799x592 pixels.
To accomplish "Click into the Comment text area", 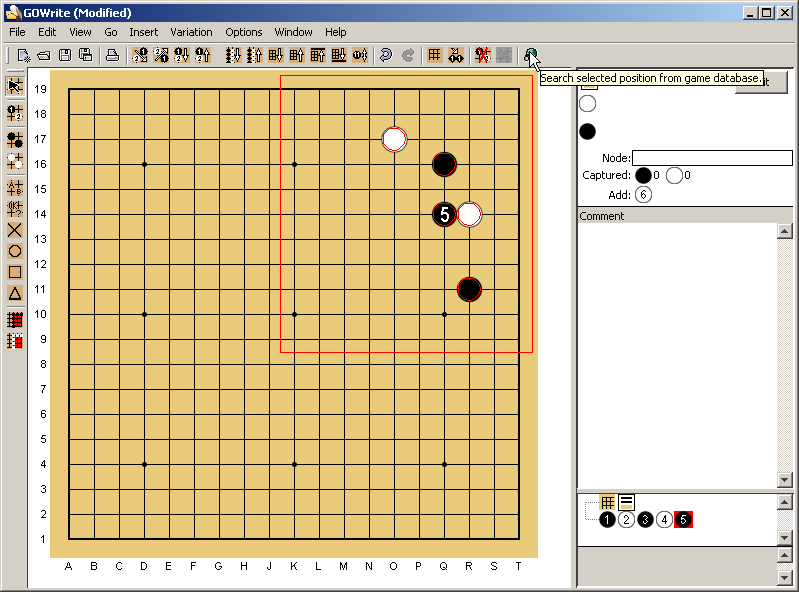I will 677,355.
